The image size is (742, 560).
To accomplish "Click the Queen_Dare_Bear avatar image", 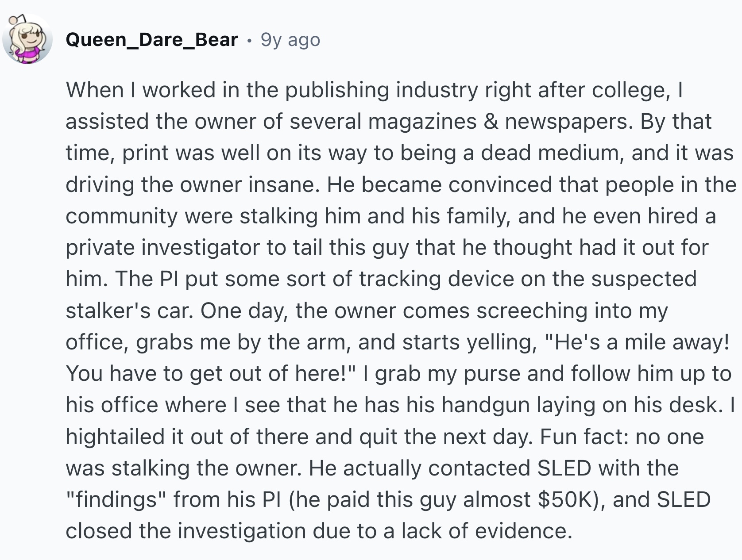I will coord(27,40).
